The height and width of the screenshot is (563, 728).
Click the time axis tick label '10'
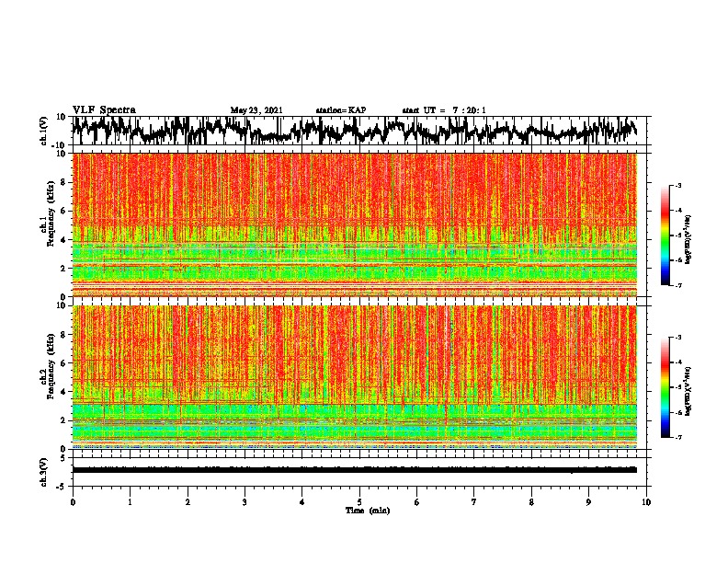point(646,502)
